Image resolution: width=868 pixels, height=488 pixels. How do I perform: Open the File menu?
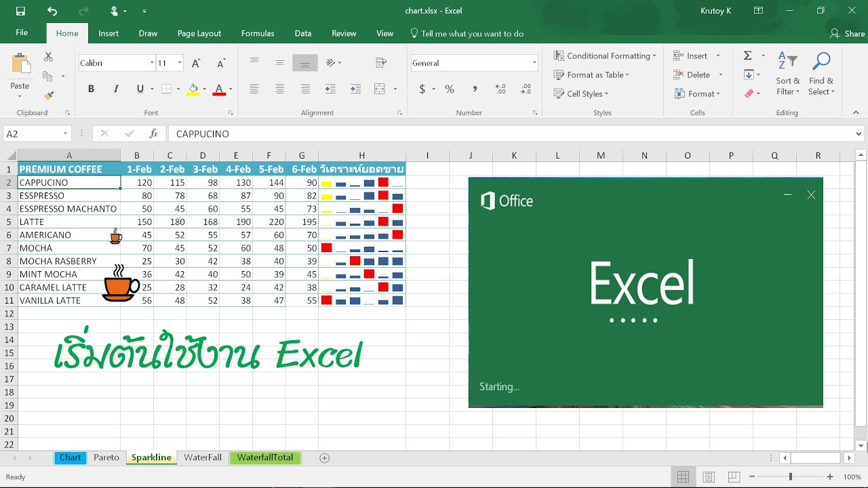point(22,33)
